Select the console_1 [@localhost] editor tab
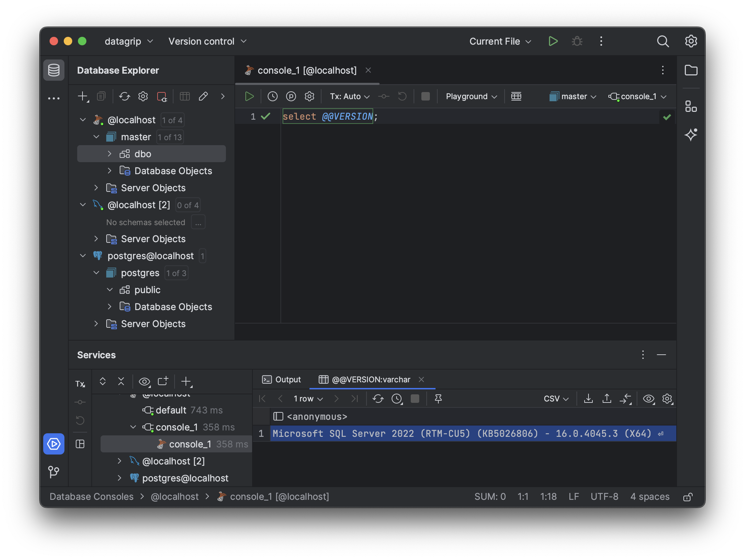 (307, 70)
